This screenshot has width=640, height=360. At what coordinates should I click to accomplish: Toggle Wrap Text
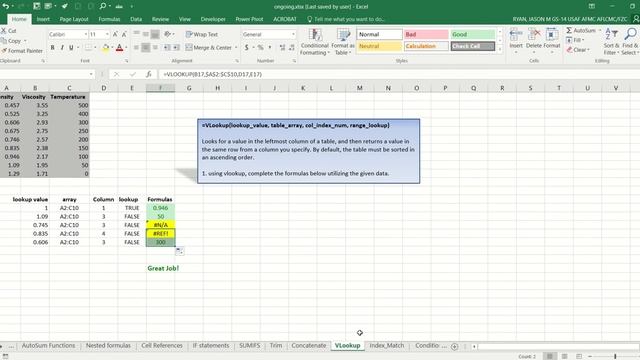point(202,34)
